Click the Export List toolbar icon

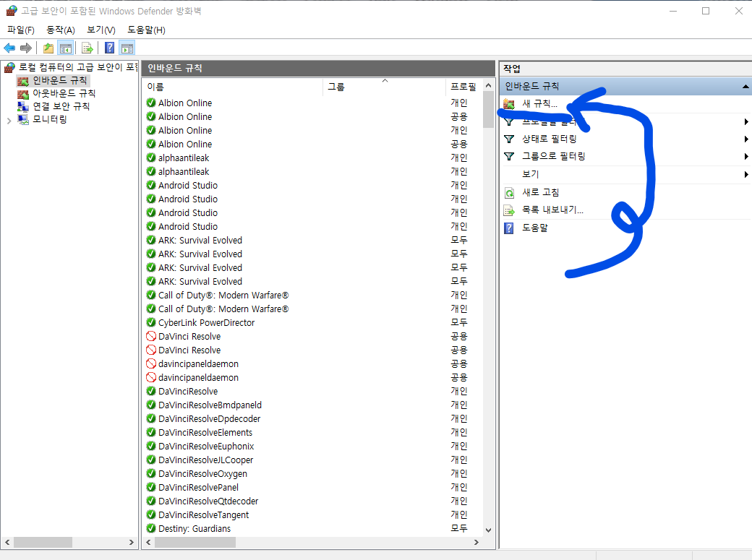point(87,48)
